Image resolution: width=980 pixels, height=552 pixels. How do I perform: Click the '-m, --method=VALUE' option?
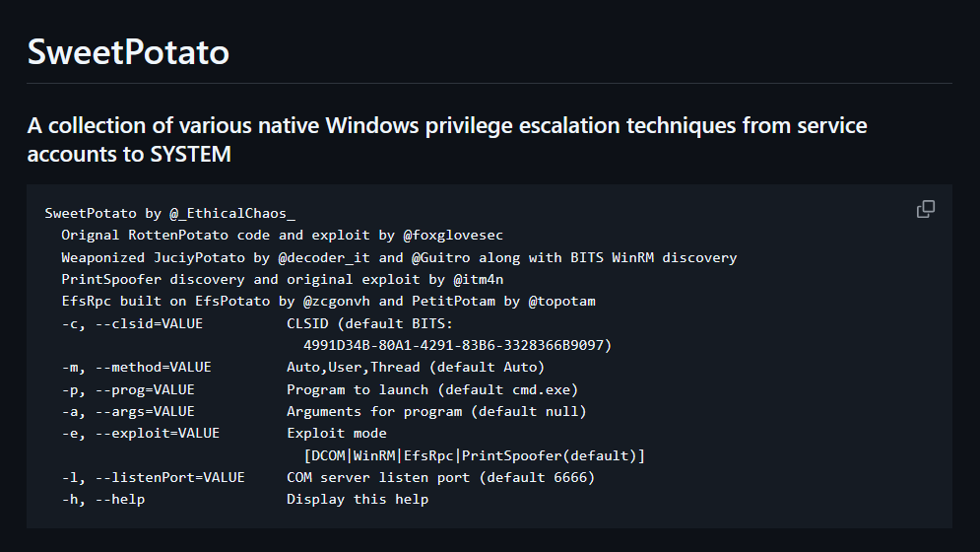(x=136, y=368)
